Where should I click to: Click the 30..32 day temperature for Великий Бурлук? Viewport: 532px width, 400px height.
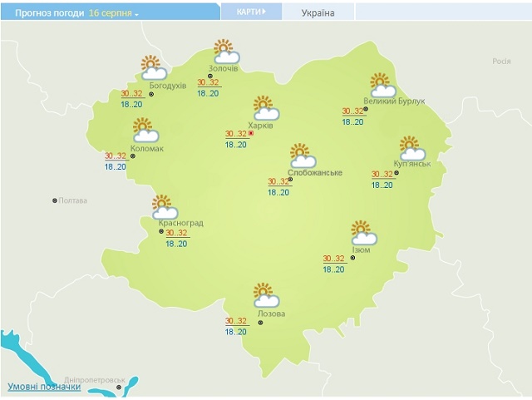click(352, 111)
